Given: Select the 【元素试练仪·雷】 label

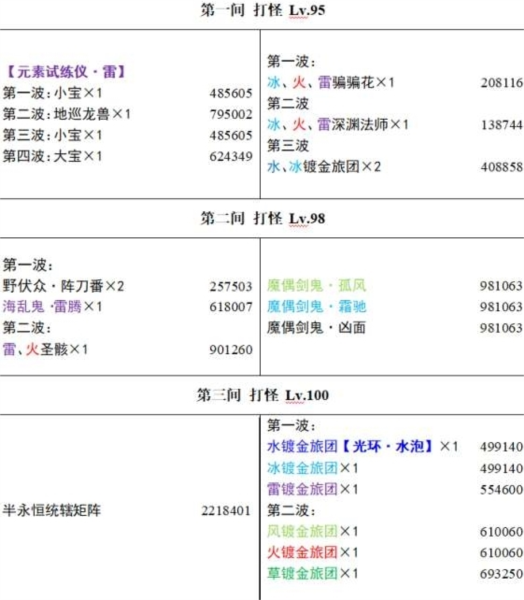Looking at the screenshot, I should [x=66, y=72].
